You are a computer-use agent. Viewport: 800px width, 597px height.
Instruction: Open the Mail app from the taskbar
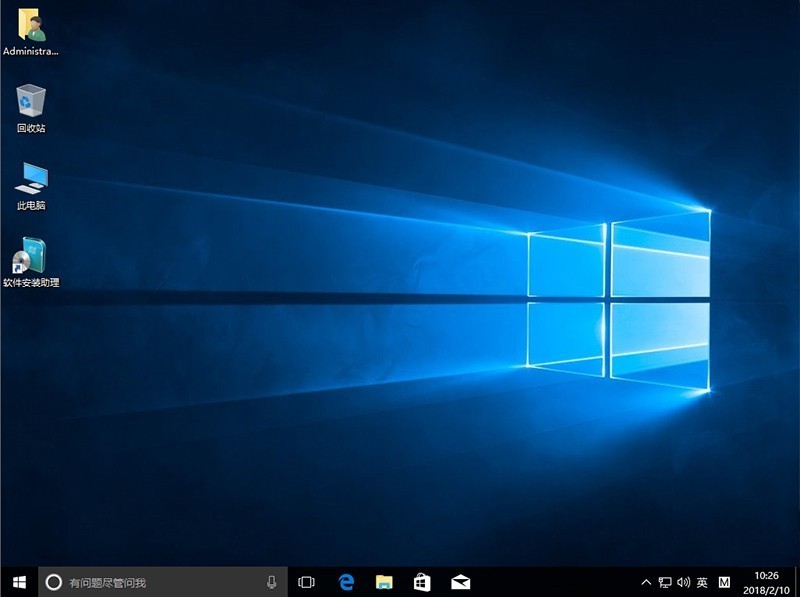coord(461,581)
